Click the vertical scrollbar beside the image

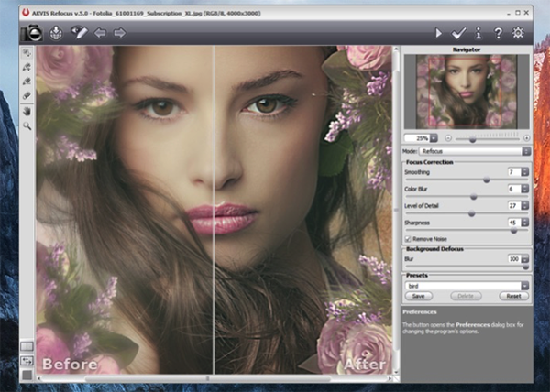396,210
